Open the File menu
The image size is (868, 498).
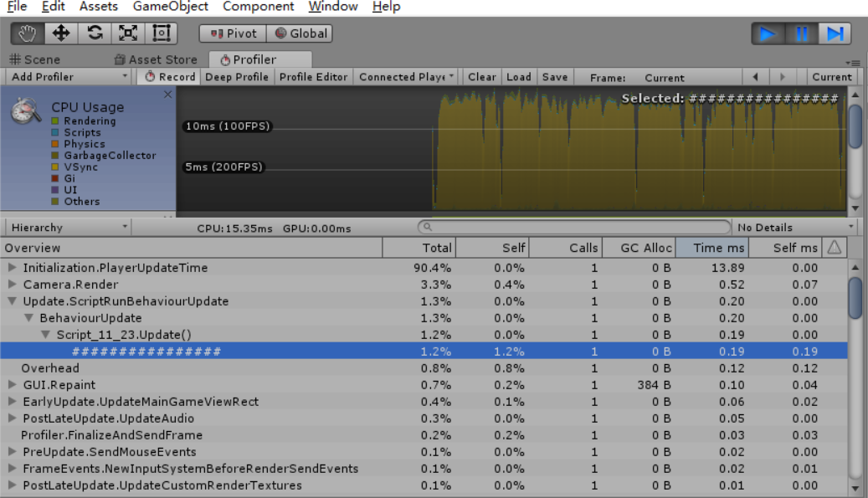coord(17,7)
